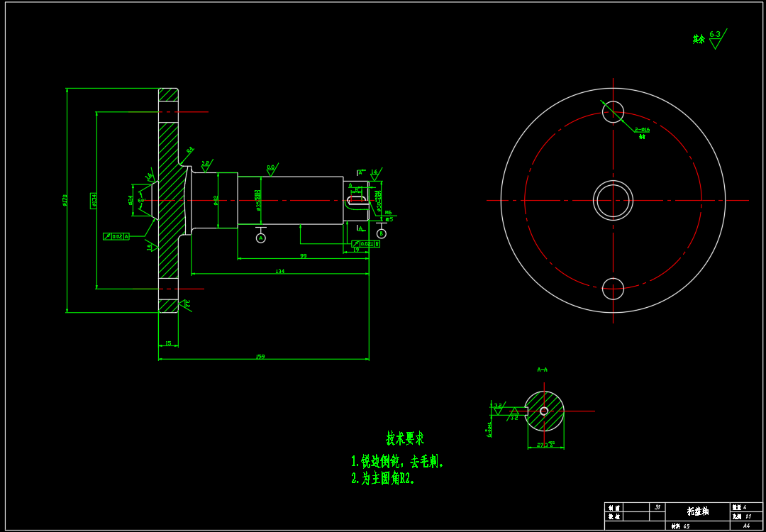Select datum A circle marker under shaft
Viewport: 766px width, 532px height.
tap(261, 238)
